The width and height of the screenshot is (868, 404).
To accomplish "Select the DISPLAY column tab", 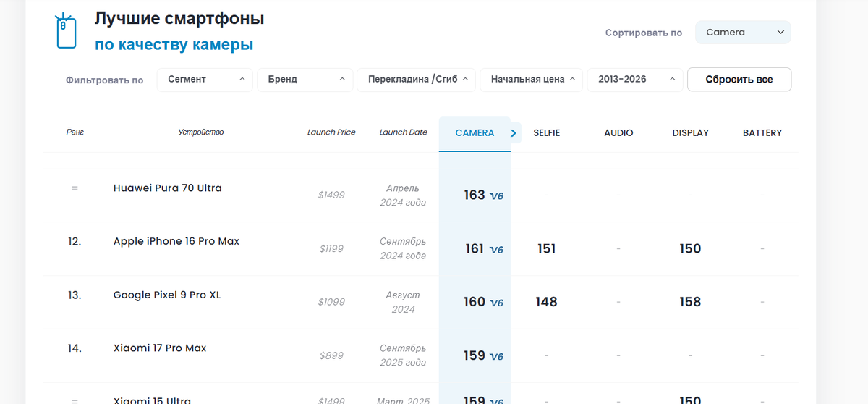I will pyautogui.click(x=690, y=133).
